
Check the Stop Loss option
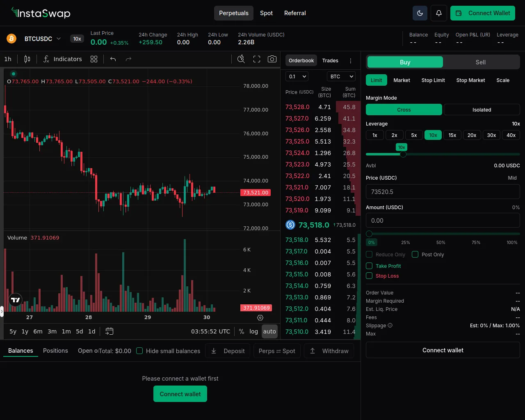[369, 276]
